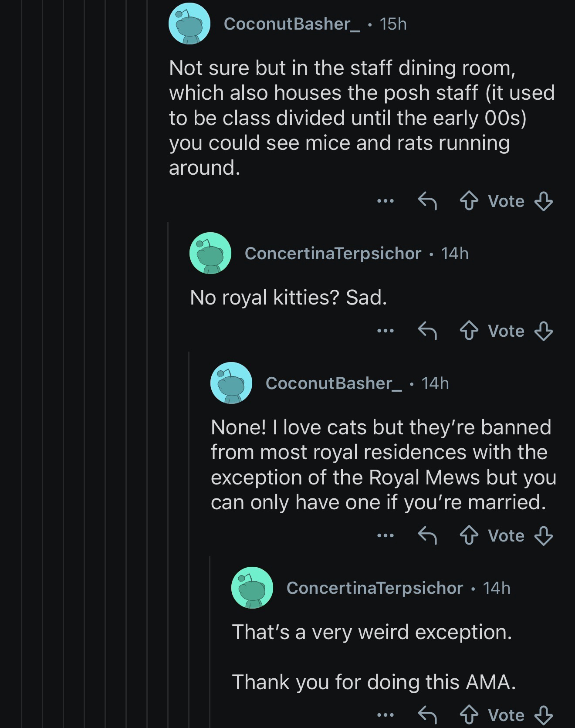575x728 pixels.
Task: Reply to the "No royal kitties?" comment
Action: [x=427, y=331]
